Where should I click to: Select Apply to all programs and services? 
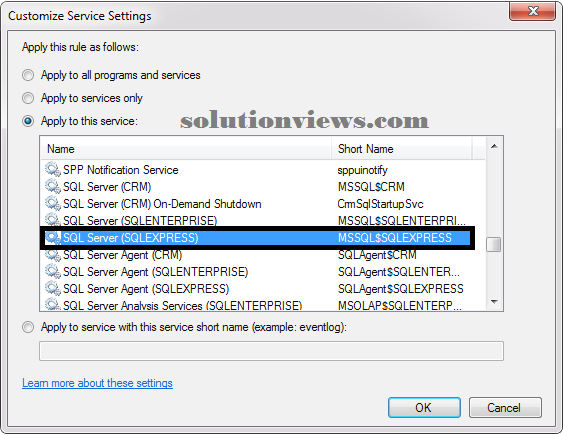[28, 75]
